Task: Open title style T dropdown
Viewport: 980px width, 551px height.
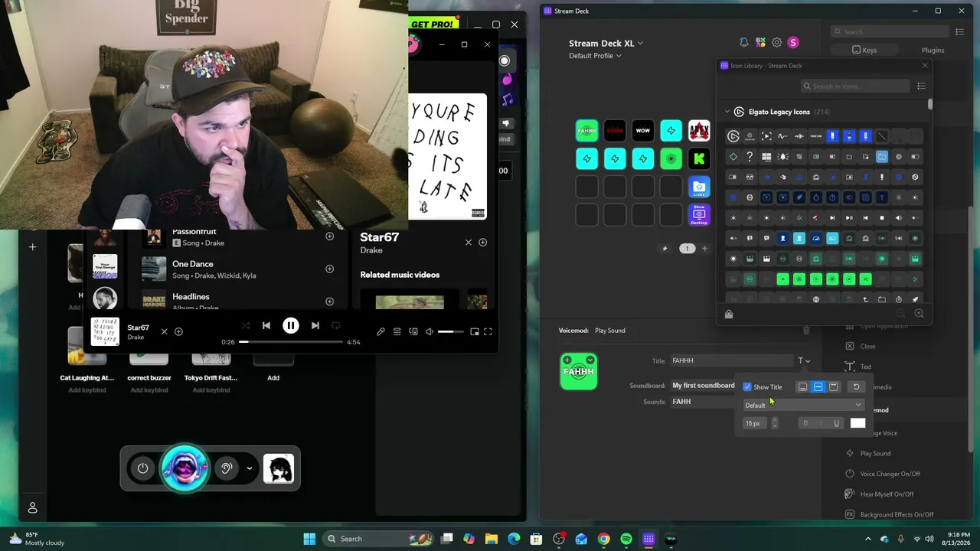Action: click(804, 360)
